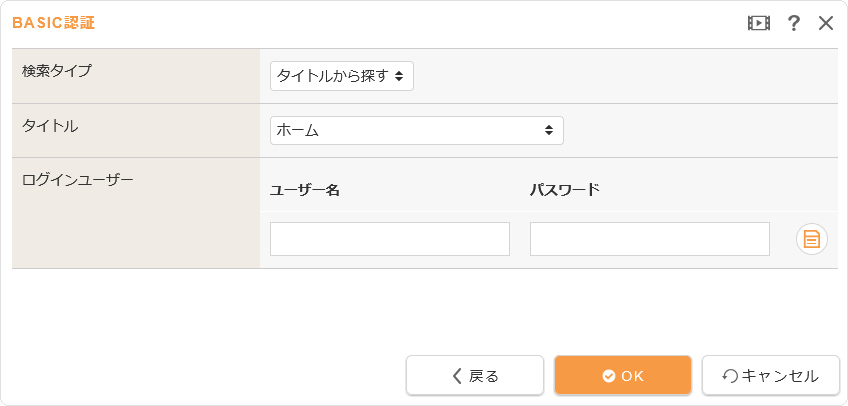Click the BASIC認証 dialog title text
848x406 pixels.
[54, 23]
